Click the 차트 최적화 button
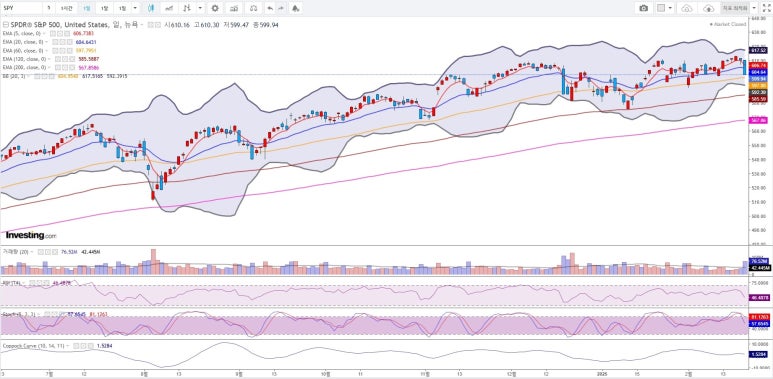This screenshot has height=379, width=773. 735,8
